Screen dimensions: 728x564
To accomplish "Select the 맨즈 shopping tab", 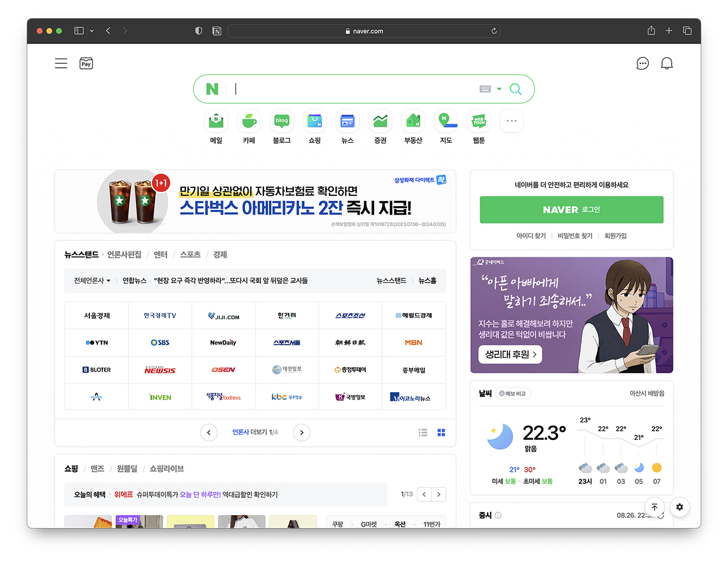I will pos(97,468).
